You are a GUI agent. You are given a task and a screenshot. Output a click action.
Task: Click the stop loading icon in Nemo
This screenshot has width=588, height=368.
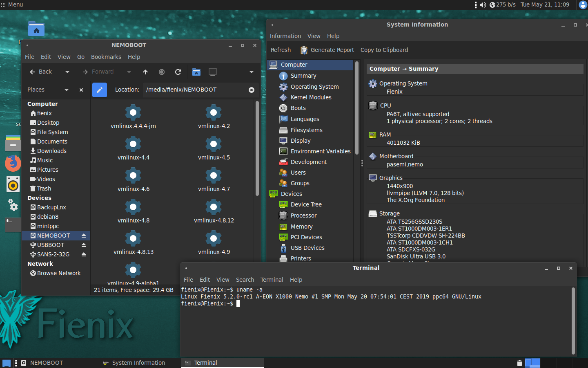(162, 72)
